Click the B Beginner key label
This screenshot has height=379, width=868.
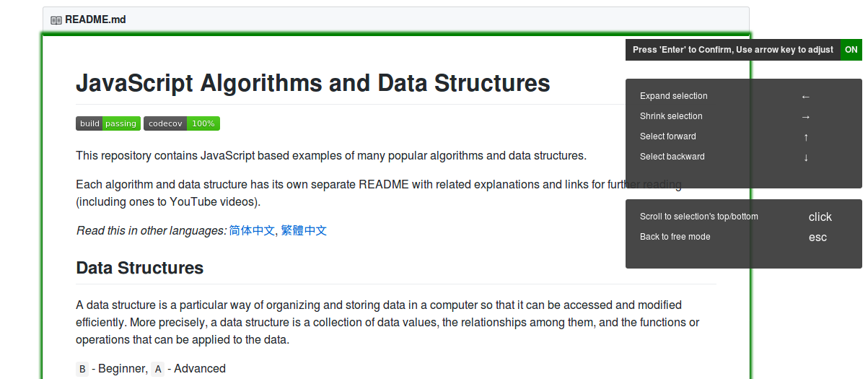82,369
